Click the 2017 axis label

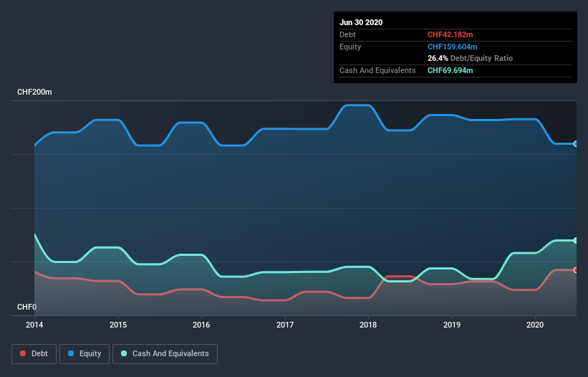coord(285,325)
